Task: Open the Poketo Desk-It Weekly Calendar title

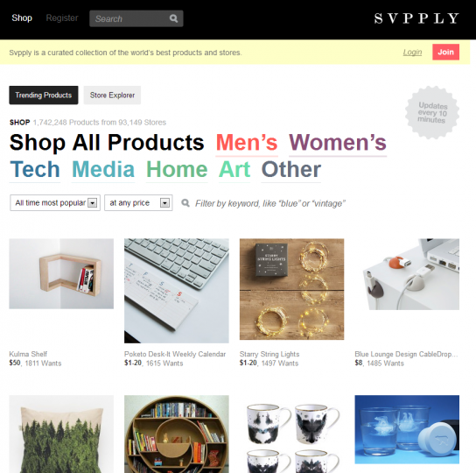Action: coord(175,354)
